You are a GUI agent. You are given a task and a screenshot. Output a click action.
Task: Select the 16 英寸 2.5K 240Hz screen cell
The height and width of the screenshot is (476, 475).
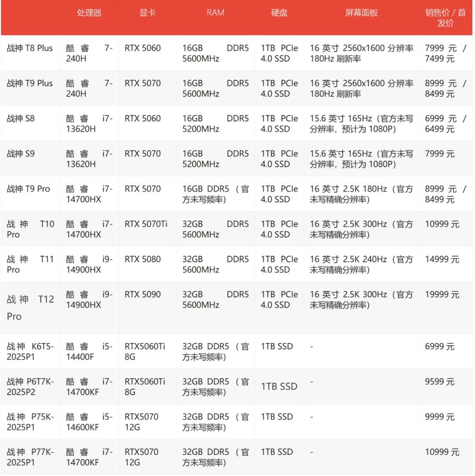(x=362, y=264)
